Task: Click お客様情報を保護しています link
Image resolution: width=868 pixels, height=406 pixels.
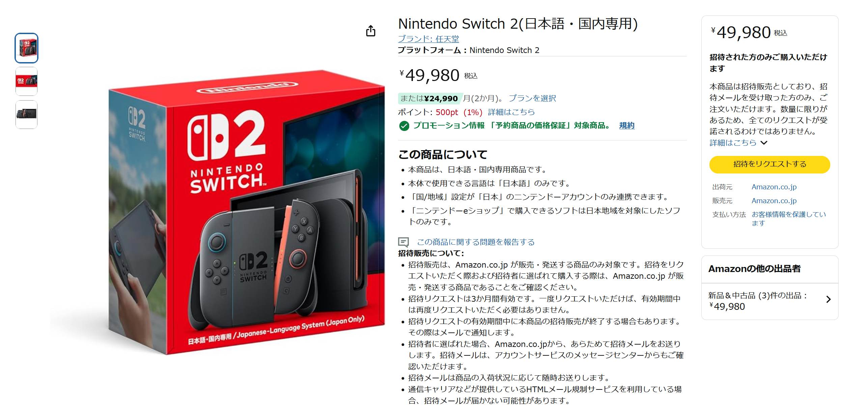Action: point(789,219)
